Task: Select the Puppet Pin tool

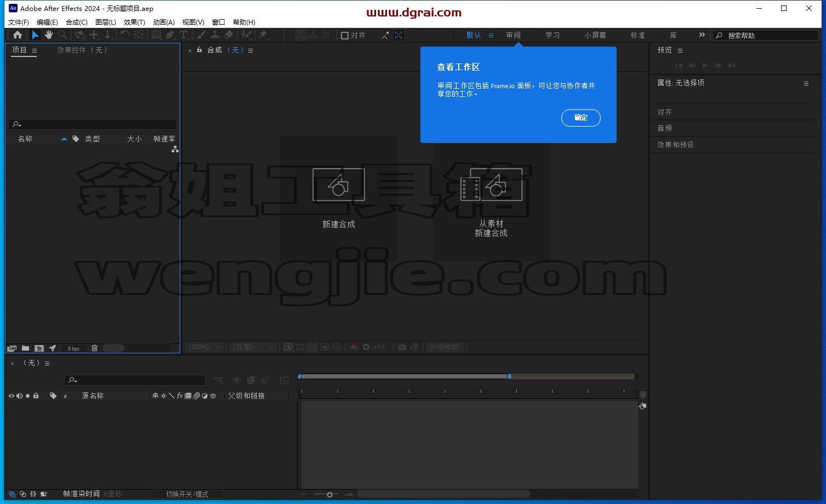Action: [263, 35]
